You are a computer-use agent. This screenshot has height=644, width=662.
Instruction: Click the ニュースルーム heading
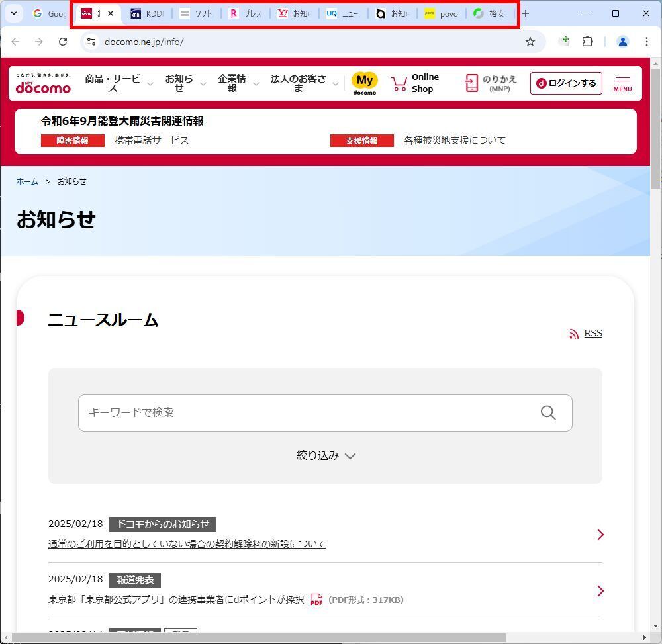(103, 320)
